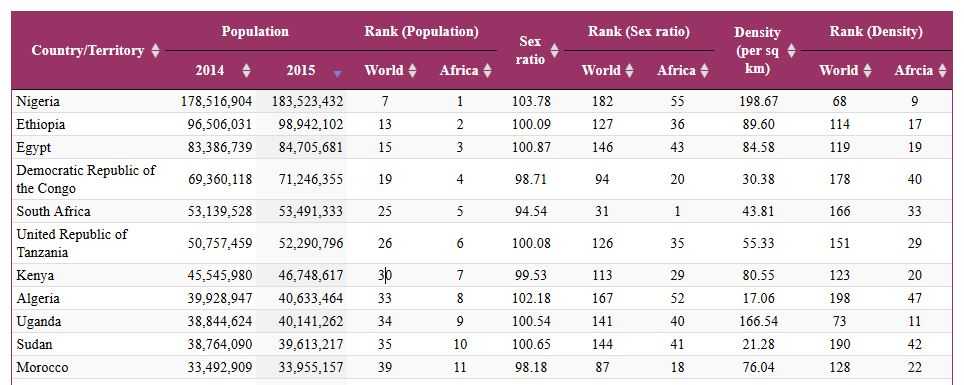Click the Rank (Sex ratio) header label
The image size is (964, 385).
tap(639, 31)
